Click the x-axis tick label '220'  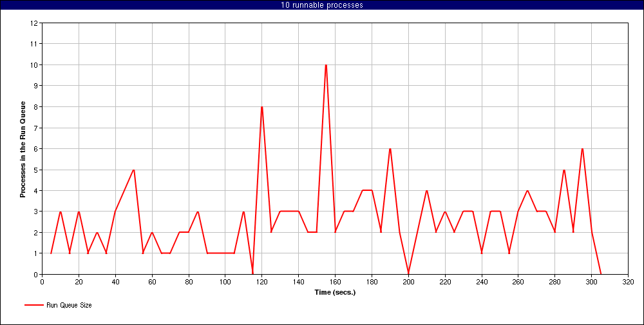tap(445, 282)
